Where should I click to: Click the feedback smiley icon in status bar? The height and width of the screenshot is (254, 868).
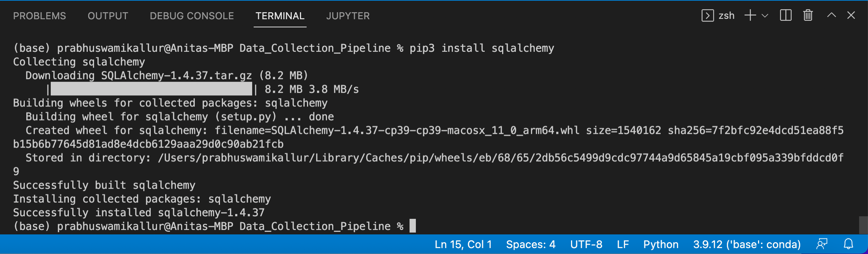[x=822, y=244]
